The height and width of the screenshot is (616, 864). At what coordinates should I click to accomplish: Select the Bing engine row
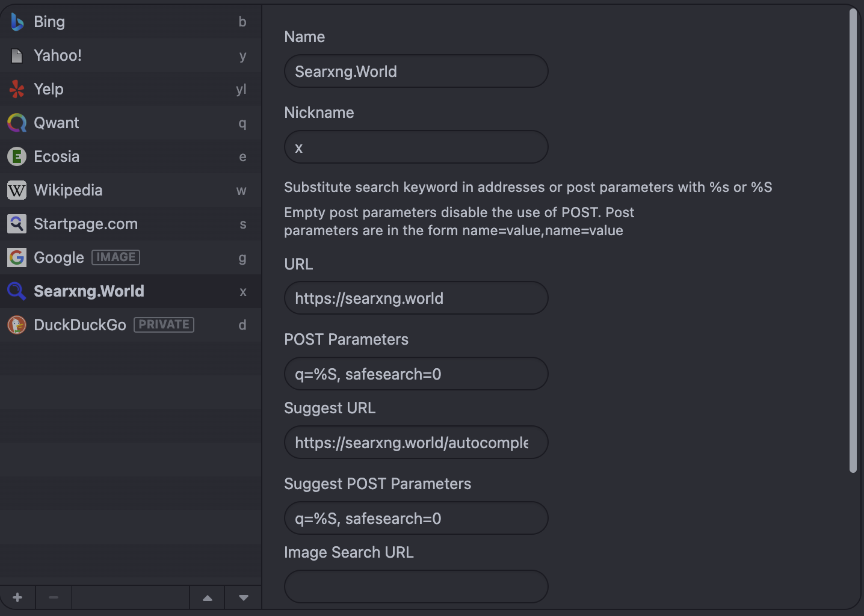click(131, 22)
